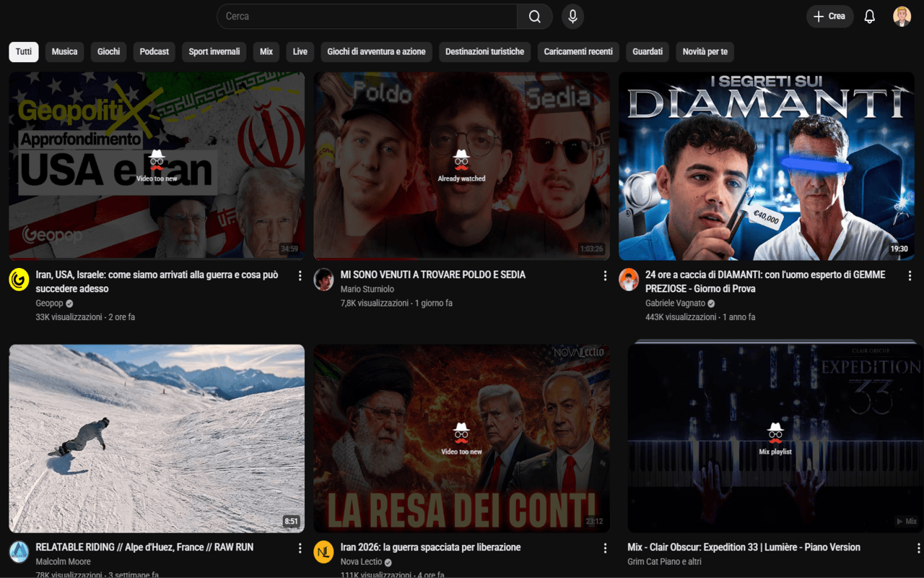This screenshot has height=578, width=924.
Task: Open the Geopop channel avatar
Action: click(x=19, y=280)
